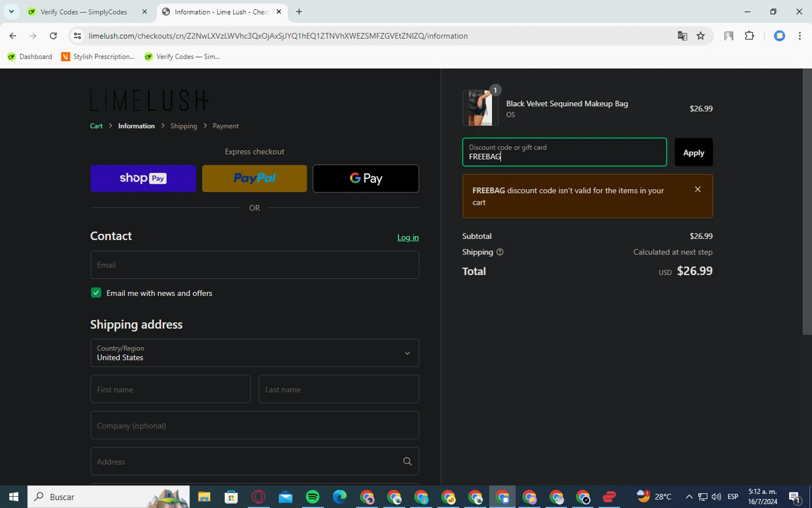Click the browser forward arrow

tap(33, 36)
